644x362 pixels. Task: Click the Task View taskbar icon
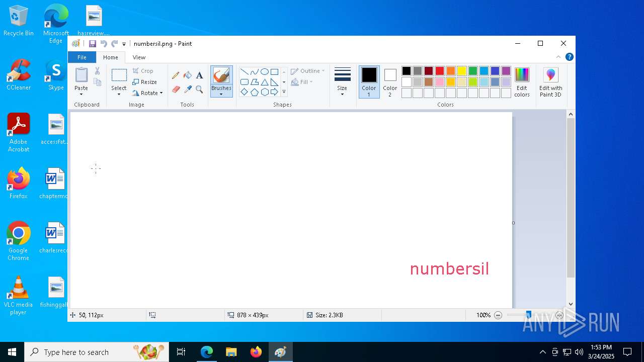(181, 352)
